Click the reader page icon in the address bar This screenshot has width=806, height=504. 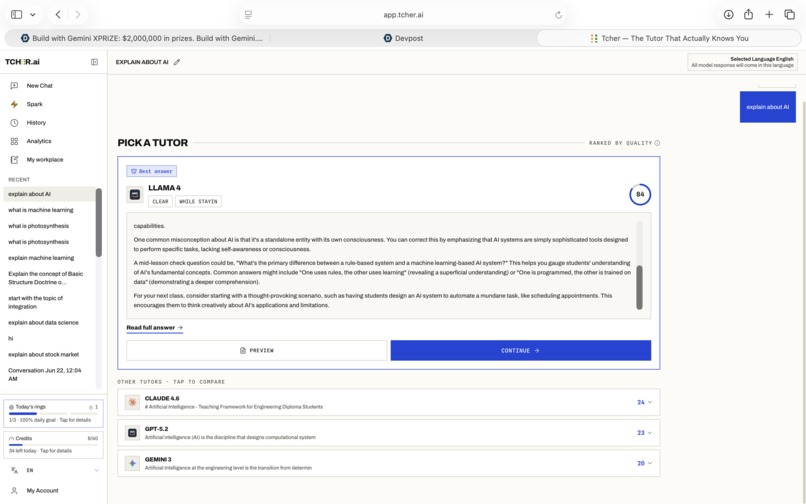248,15
